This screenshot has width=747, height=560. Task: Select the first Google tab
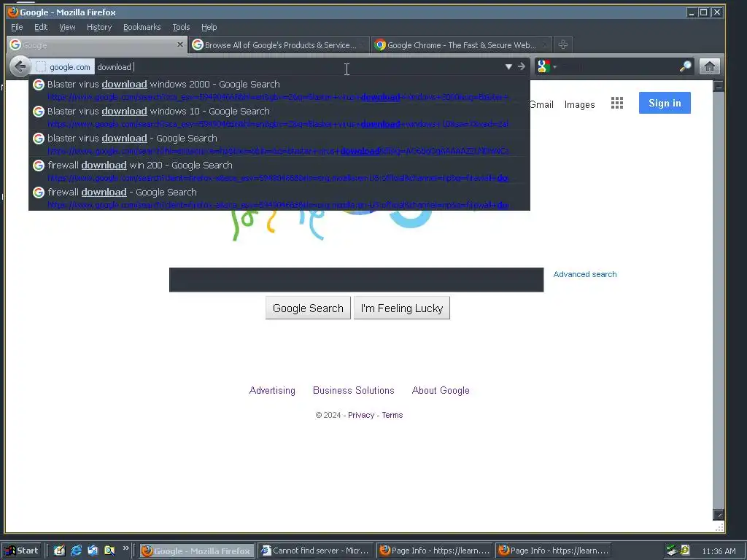click(x=97, y=45)
